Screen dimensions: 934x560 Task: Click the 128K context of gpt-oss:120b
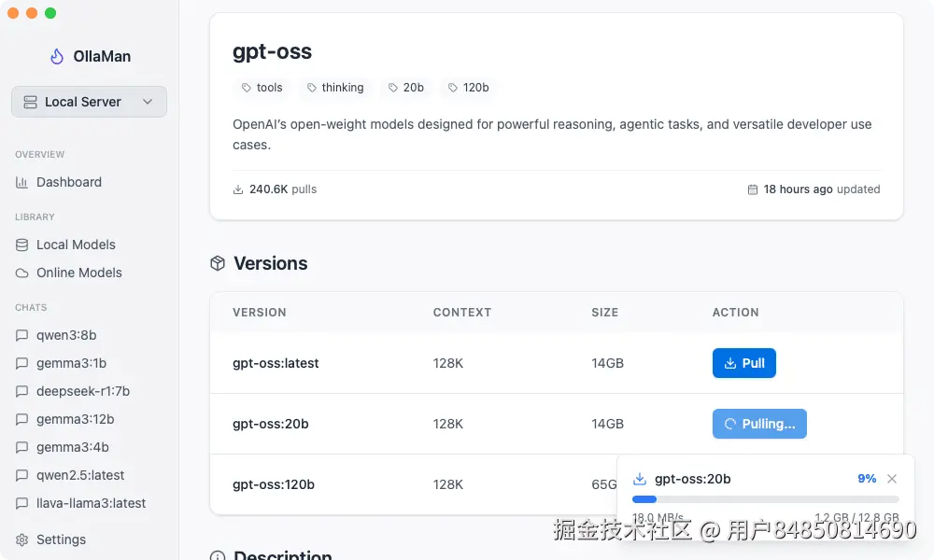(x=448, y=484)
